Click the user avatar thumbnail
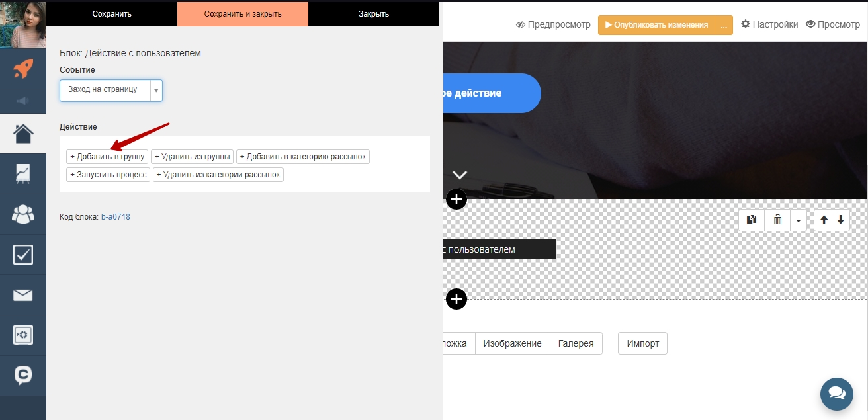868x420 pixels. [23, 24]
